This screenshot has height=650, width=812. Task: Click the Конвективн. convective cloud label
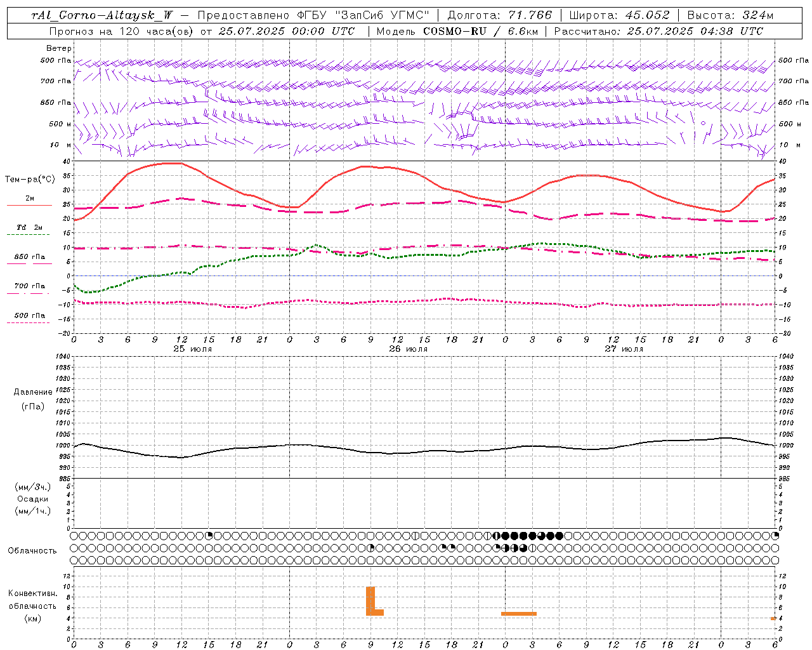(x=33, y=594)
